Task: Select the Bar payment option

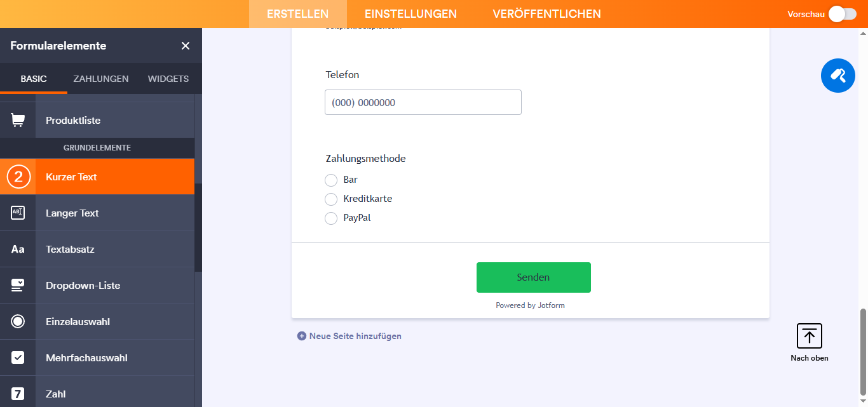Action: click(x=331, y=180)
